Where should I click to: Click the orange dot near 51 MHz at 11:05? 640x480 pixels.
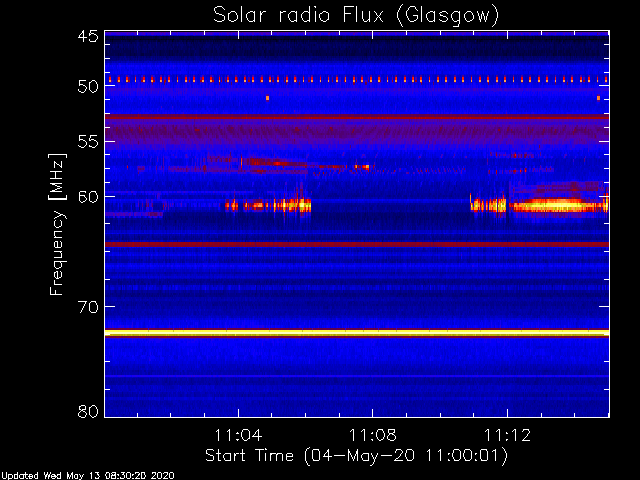click(x=267, y=98)
